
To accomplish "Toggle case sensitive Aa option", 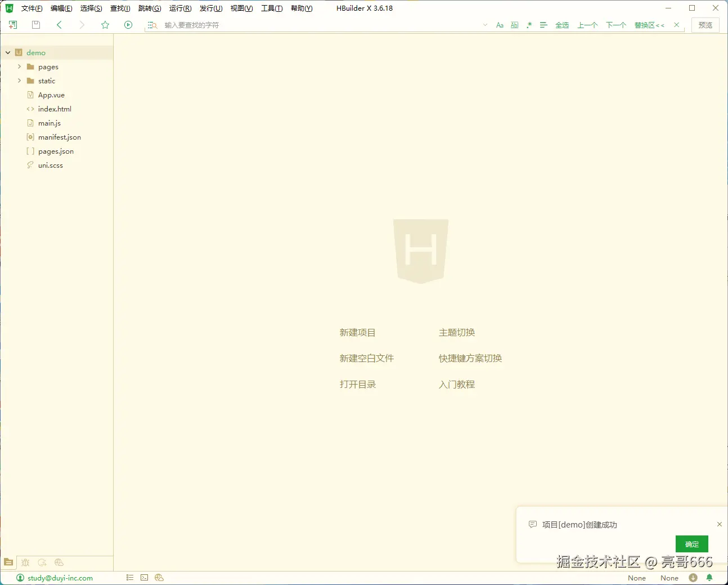I will coord(500,25).
